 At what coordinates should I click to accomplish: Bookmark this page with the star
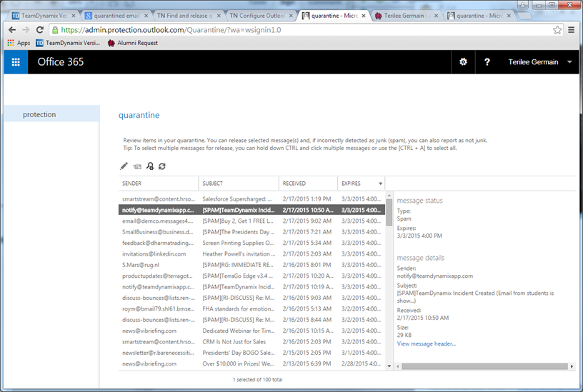pos(557,30)
